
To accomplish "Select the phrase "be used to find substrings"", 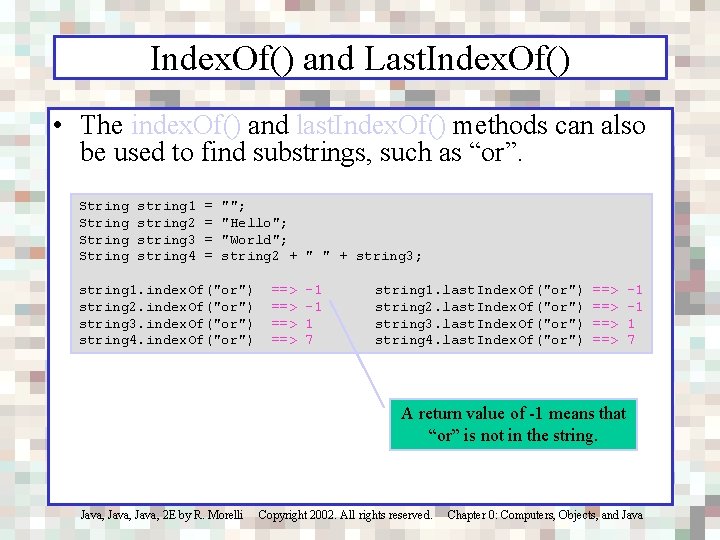I will [x=225, y=152].
